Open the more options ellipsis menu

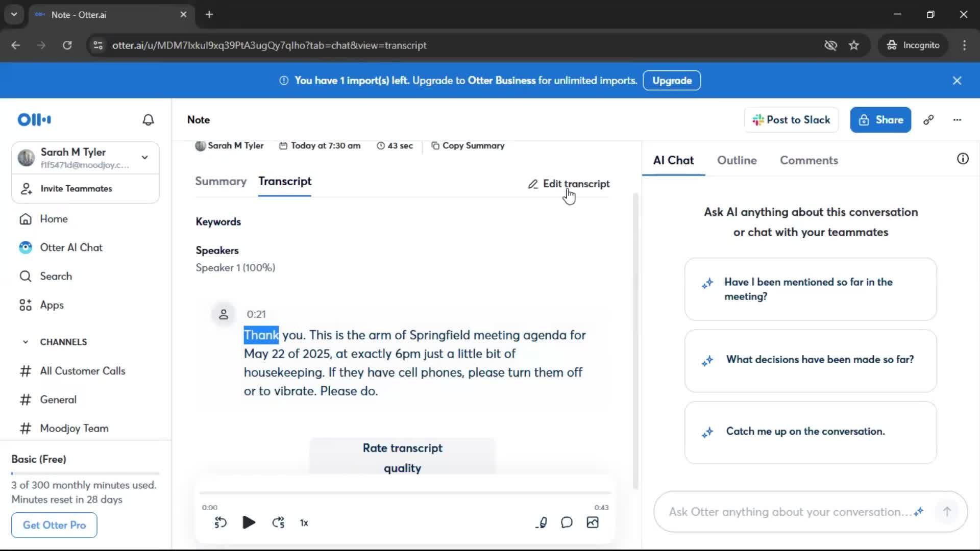(957, 120)
